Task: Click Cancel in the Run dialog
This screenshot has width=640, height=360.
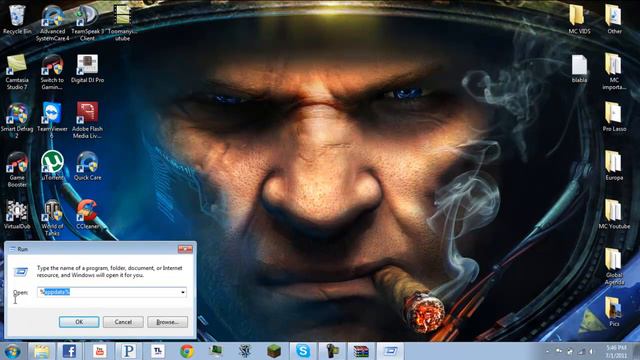Action: coord(123,322)
